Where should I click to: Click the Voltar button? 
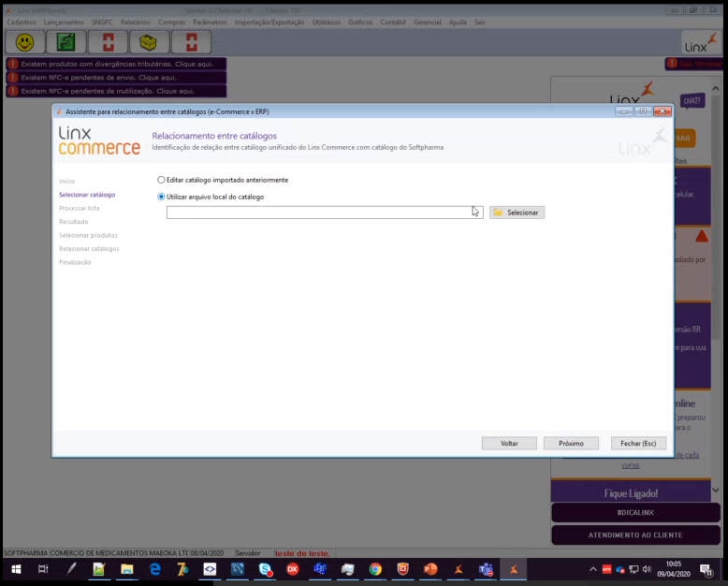(x=509, y=444)
